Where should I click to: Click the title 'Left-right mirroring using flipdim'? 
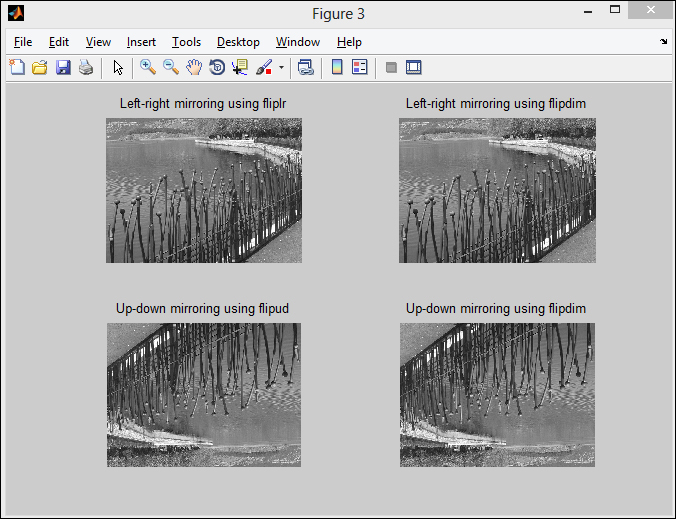pos(496,104)
